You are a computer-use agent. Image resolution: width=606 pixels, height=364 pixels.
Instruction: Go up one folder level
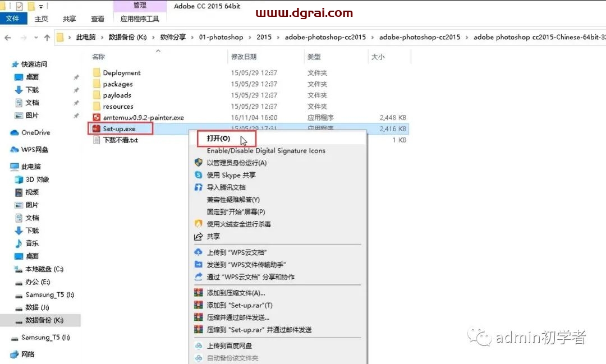47,38
